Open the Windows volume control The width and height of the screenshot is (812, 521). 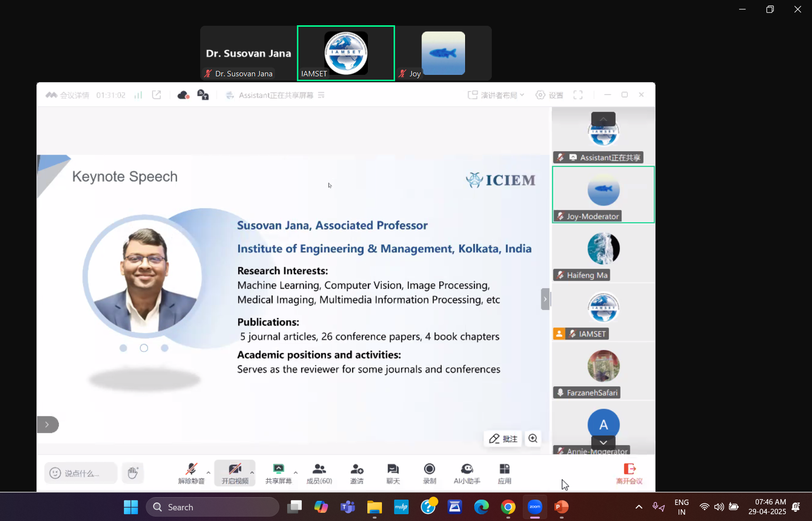click(719, 507)
